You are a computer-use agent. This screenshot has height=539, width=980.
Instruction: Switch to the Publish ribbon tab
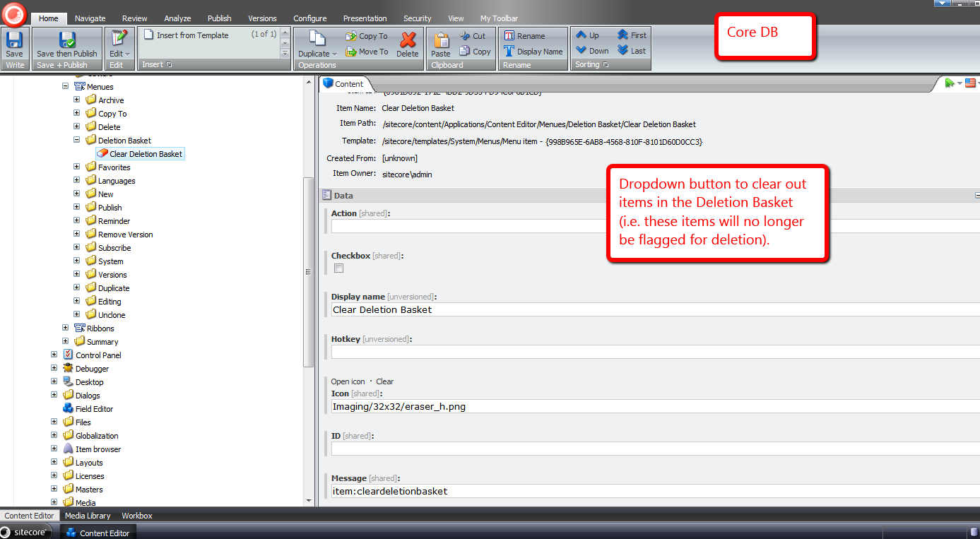pos(219,18)
